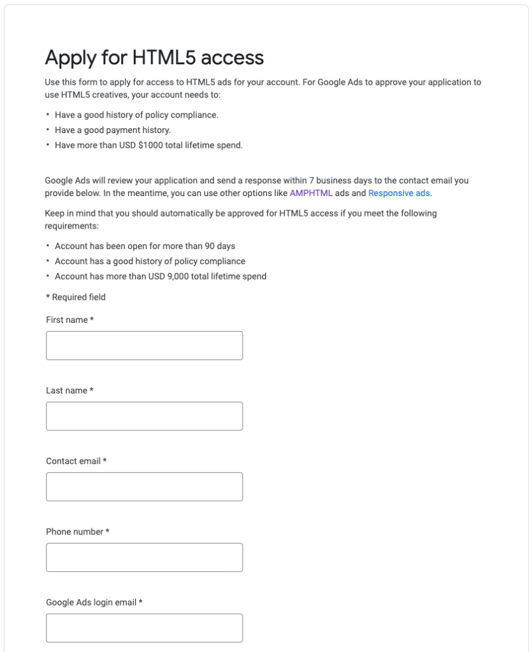Click the Required field note
This screenshot has height=652, width=532.
(x=76, y=297)
